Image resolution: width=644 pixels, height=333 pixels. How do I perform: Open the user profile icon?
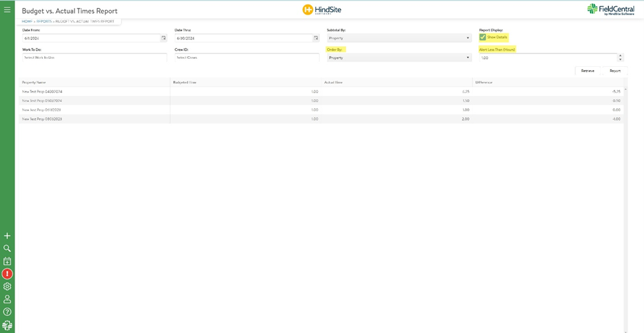tap(7, 299)
